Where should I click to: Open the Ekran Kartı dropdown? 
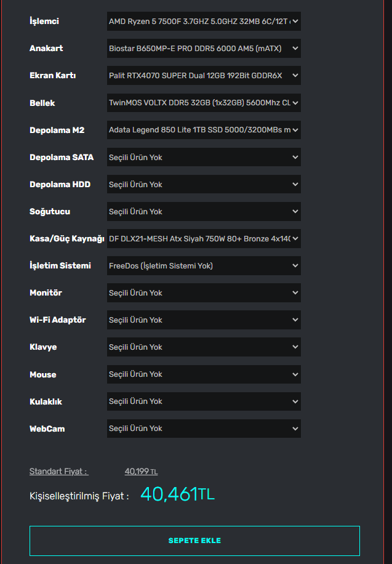204,76
